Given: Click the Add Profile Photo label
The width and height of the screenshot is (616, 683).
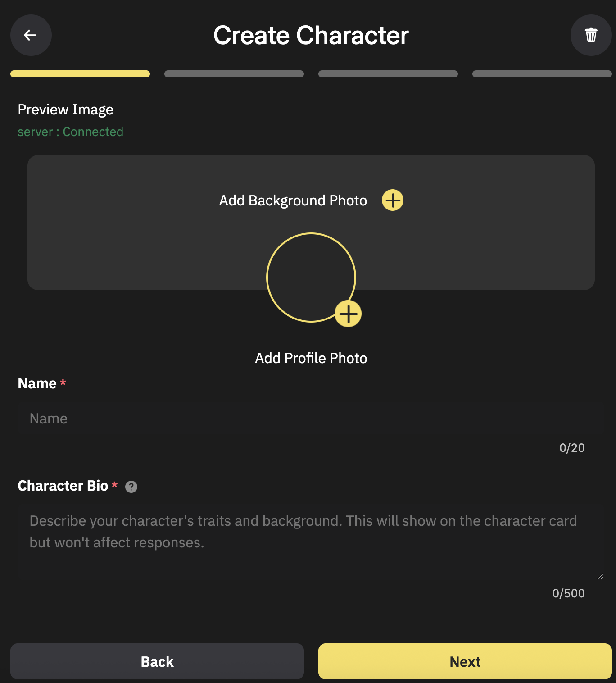Looking at the screenshot, I should pos(311,358).
